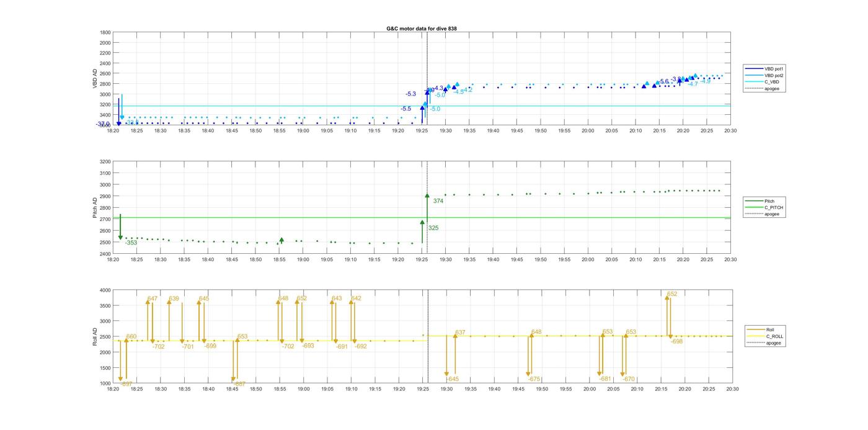Click the '-5.6' VBD rate label
Viewport: 868px width, 430px height.
click(x=663, y=81)
